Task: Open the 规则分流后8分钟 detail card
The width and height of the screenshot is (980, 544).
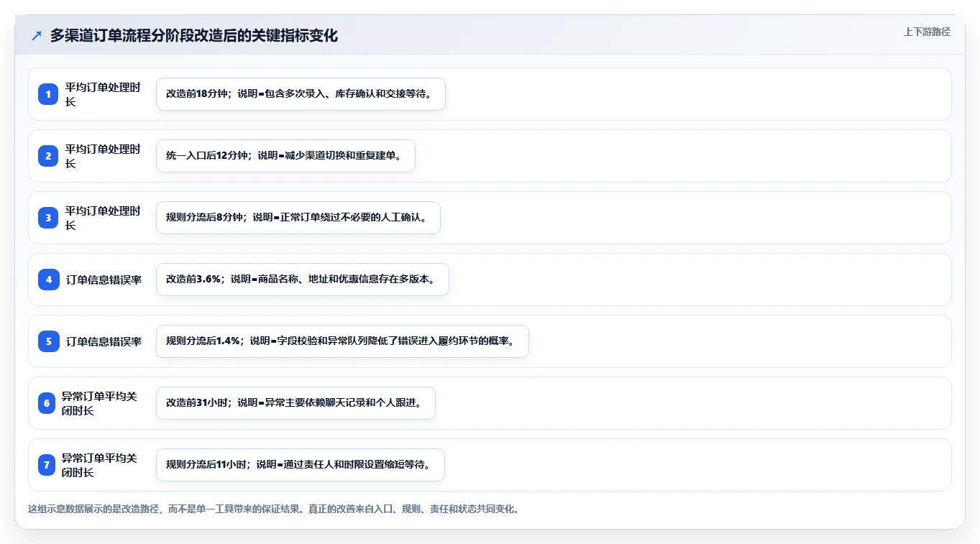Action: [x=298, y=218]
